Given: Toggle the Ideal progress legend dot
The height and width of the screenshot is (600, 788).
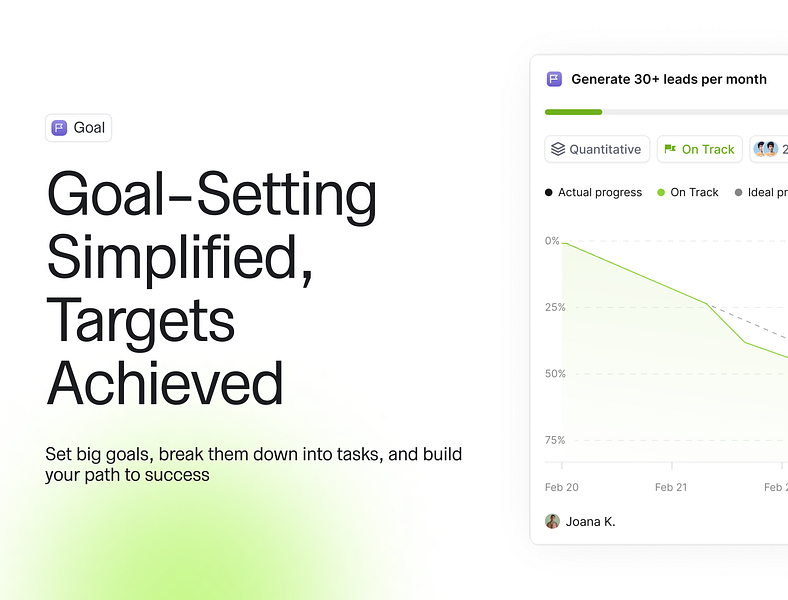Looking at the screenshot, I should [x=738, y=192].
